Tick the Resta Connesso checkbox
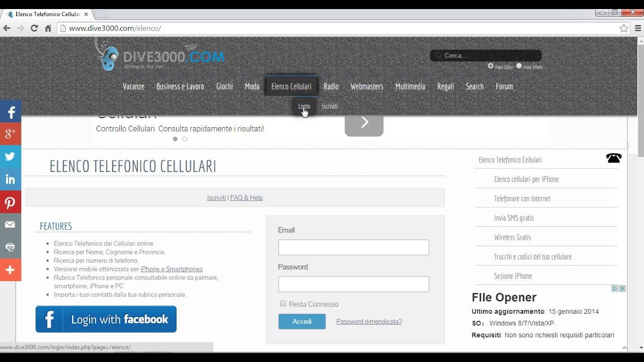The image size is (644, 362). click(x=283, y=304)
